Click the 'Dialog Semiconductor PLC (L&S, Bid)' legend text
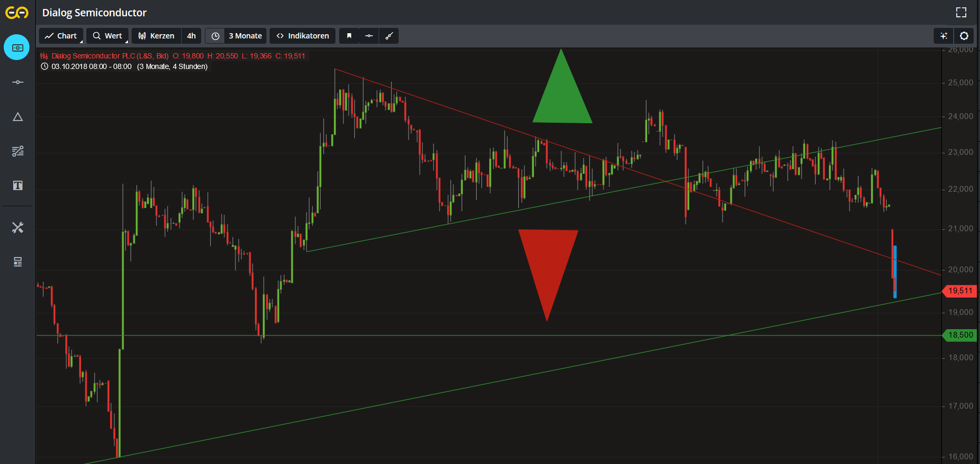 click(x=110, y=56)
